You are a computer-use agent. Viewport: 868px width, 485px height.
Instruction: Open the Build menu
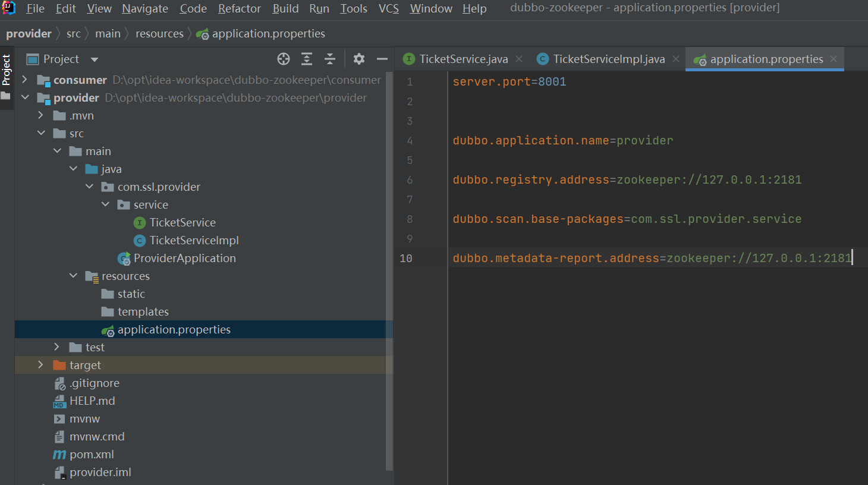[x=285, y=8]
